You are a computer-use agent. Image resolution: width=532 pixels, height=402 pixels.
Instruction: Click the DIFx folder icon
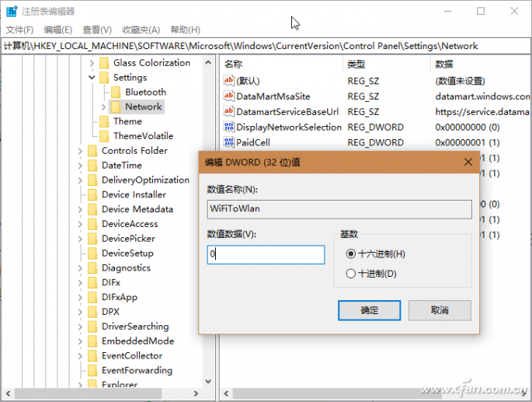pos(92,282)
